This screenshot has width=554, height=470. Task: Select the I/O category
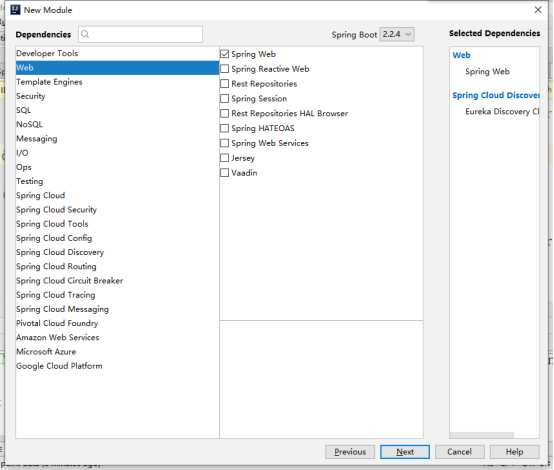(117, 153)
